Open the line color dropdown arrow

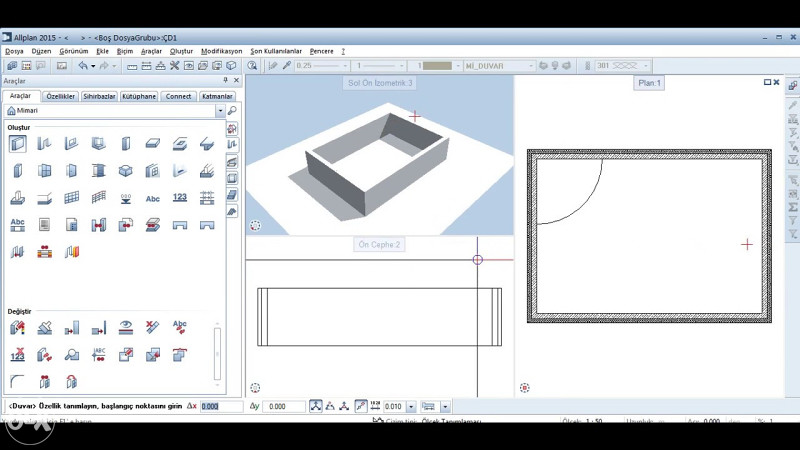[x=458, y=66]
